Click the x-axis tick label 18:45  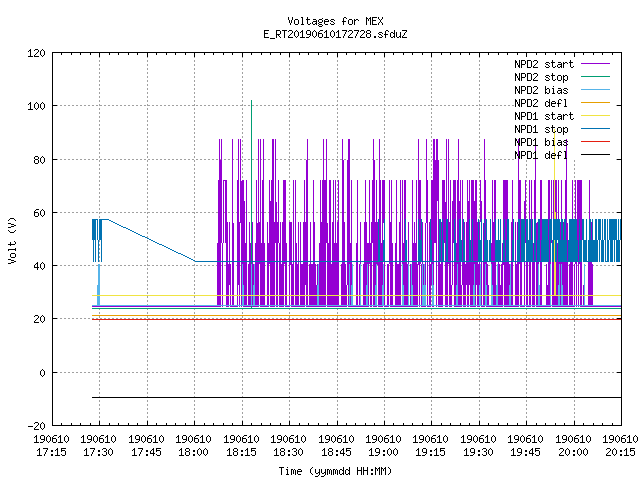336,452
